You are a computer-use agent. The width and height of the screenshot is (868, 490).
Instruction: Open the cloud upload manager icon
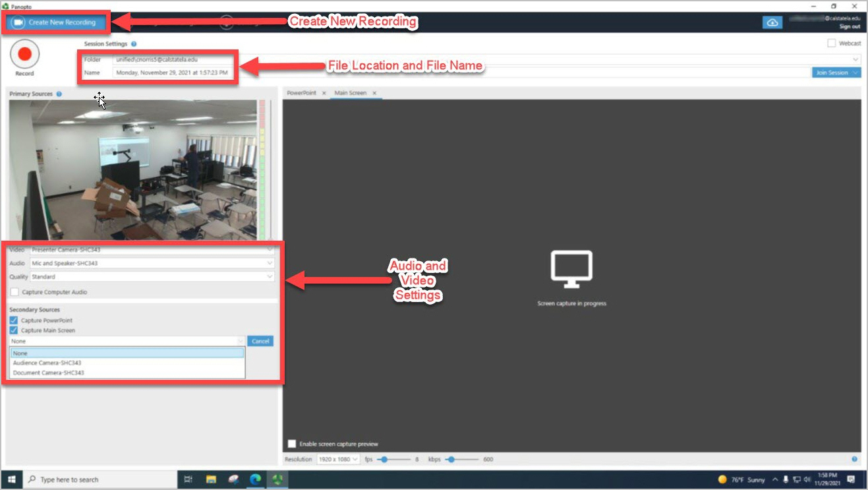(772, 21)
